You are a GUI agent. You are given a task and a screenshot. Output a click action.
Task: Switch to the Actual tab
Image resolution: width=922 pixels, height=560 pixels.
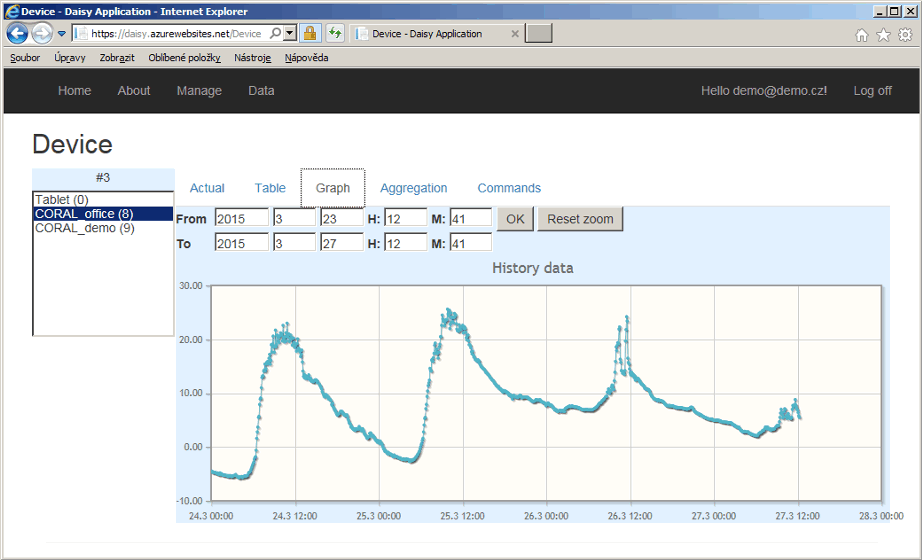pyautogui.click(x=207, y=188)
